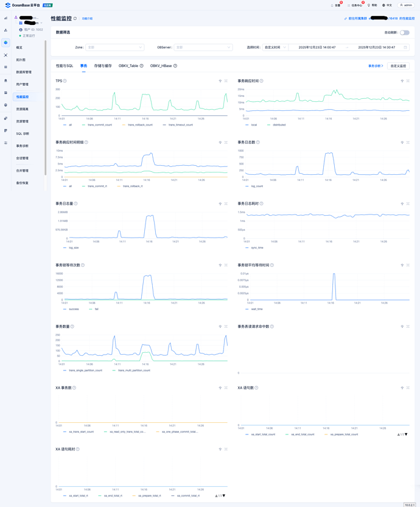Image resolution: width=420 pixels, height=507 pixels.
Task: Toggle trans_commit_count legend in TPS chart
Action: click(x=99, y=125)
